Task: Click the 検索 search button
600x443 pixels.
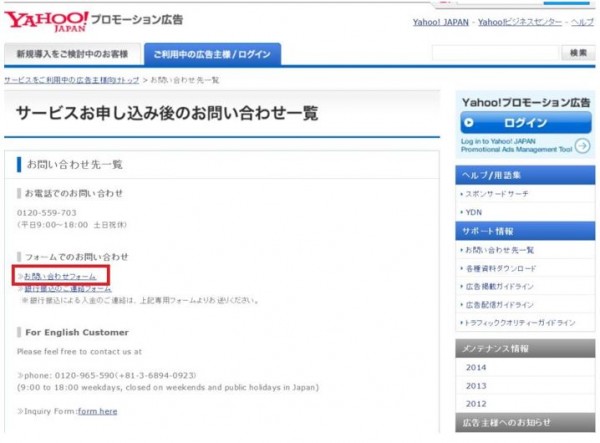Action: (578, 53)
